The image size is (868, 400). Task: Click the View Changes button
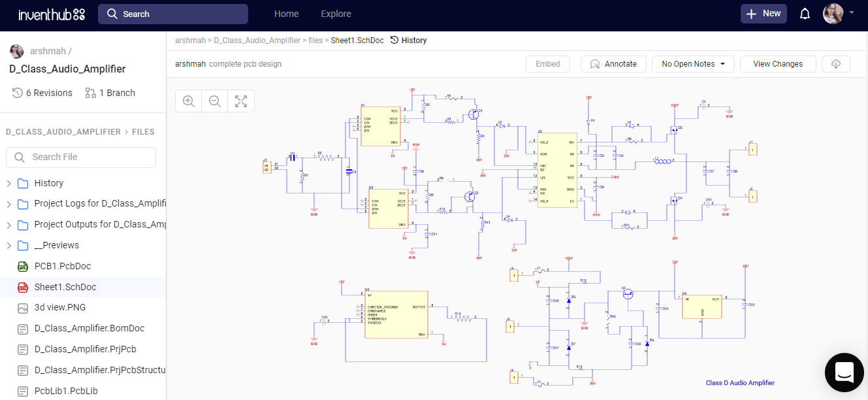click(x=778, y=63)
